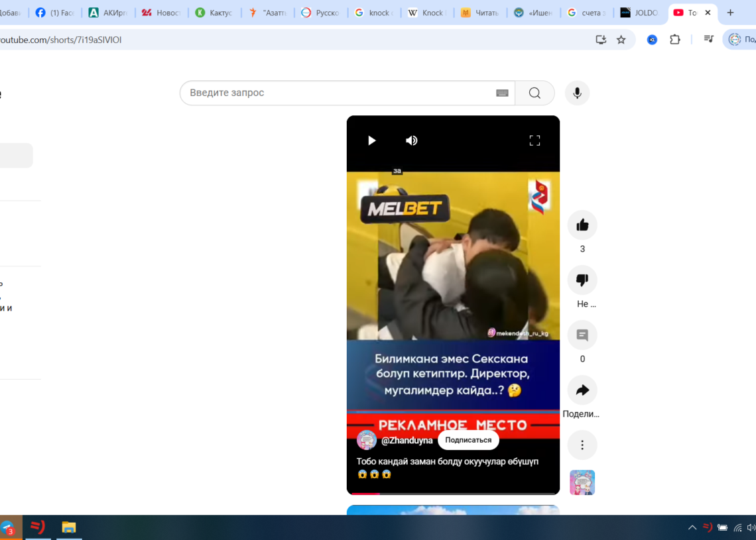Open a new browser tab
The width and height of the screenshot is (756, 540).
tap(730, 13)
